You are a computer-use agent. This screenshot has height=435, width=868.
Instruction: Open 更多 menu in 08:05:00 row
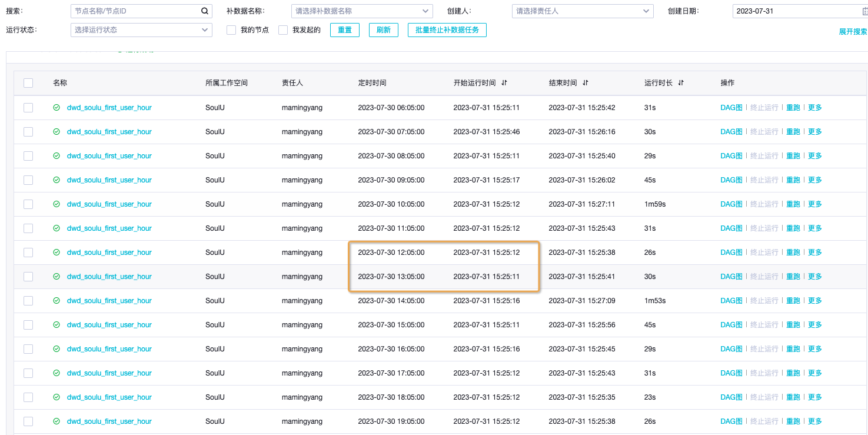(x=815, y=156)
